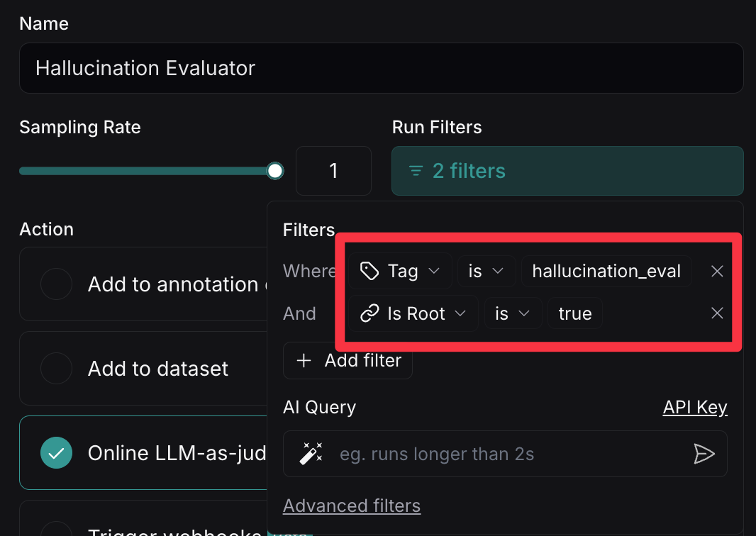Click the plus icon to add filter
Screen dimensions: 756x536
coord(304,360)
